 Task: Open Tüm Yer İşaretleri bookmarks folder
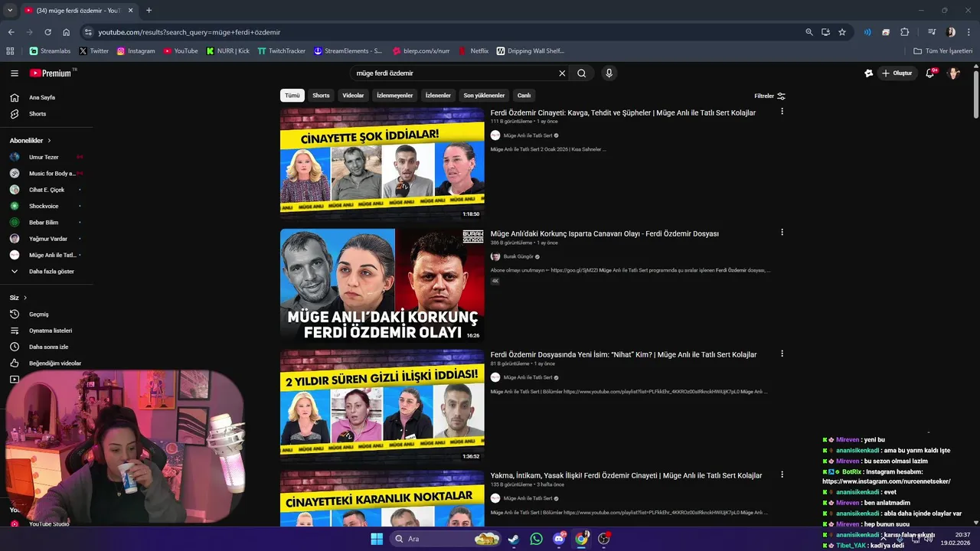[x=943, y=51]
